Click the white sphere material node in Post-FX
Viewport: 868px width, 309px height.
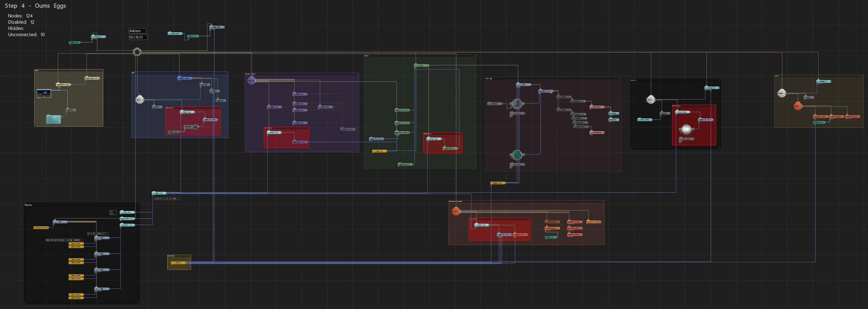[686, 129]
